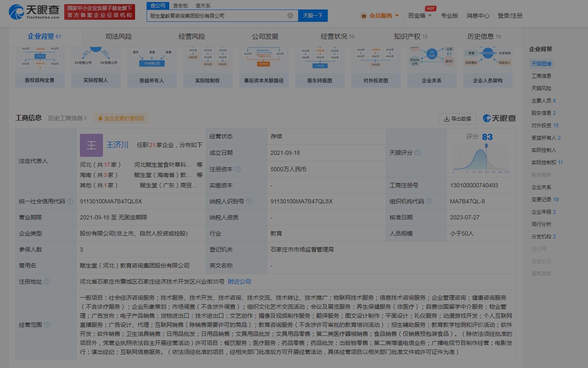Select the 经营状况 tab
Image resolution: width=588 pixels, height=368 pixels.
pos(337,36)
